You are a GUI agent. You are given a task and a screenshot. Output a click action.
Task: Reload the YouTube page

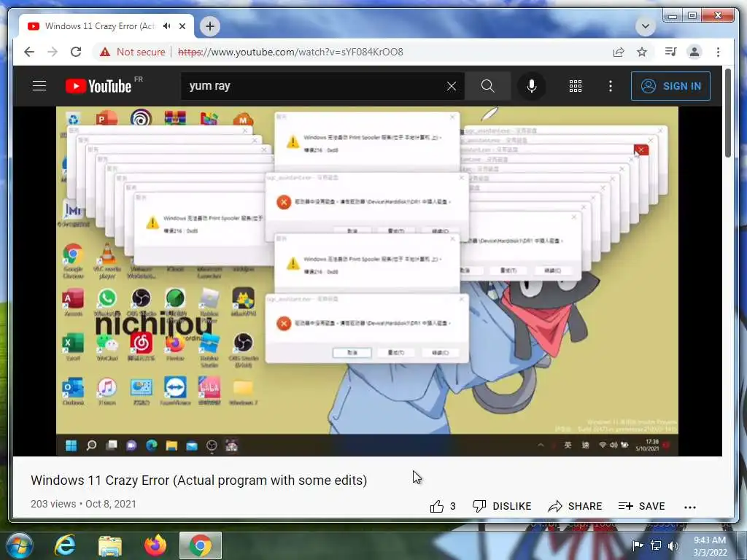click(x=76, y=52)
